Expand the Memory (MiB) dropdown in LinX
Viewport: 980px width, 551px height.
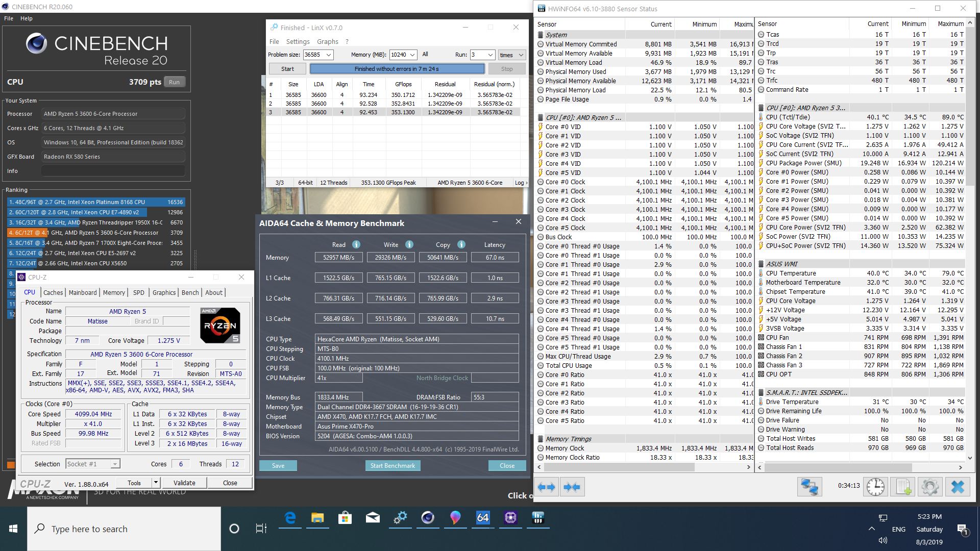(412, 55)
